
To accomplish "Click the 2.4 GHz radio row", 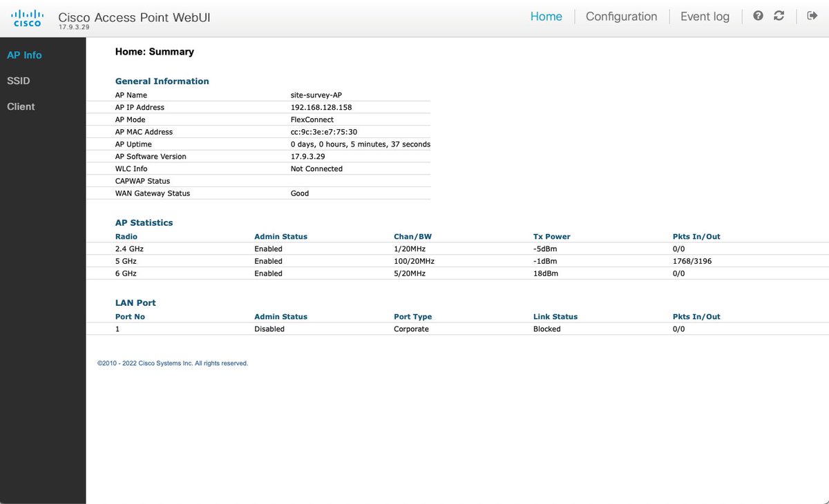I will tap(457, 249).
